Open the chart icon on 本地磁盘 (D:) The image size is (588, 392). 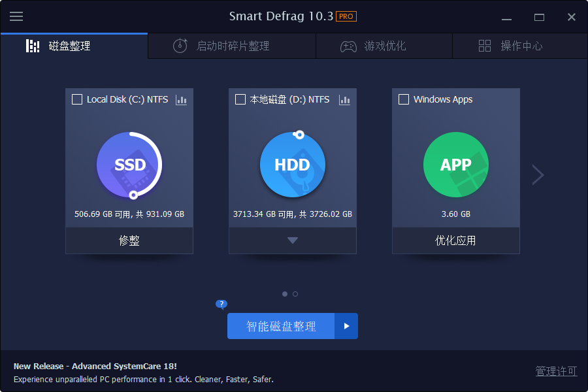344,100
